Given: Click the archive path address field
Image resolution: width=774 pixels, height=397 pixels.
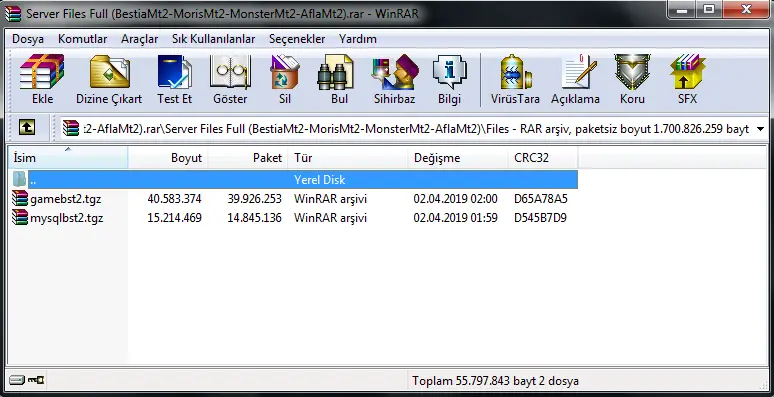Looking at the screenshot, I should coord(414,129).
